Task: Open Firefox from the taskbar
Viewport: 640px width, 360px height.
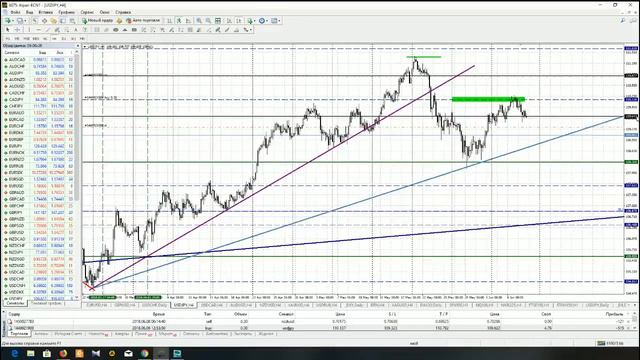Action: pos(63,353)
